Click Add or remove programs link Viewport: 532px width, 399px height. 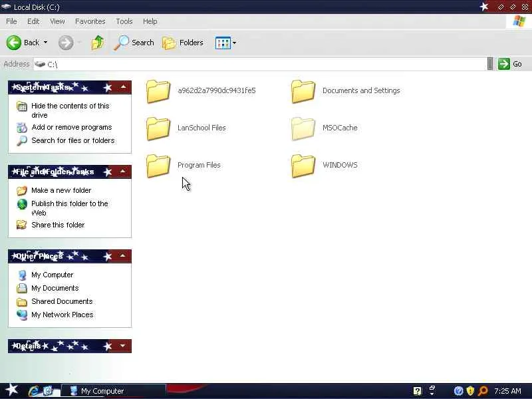click(72, 127)
